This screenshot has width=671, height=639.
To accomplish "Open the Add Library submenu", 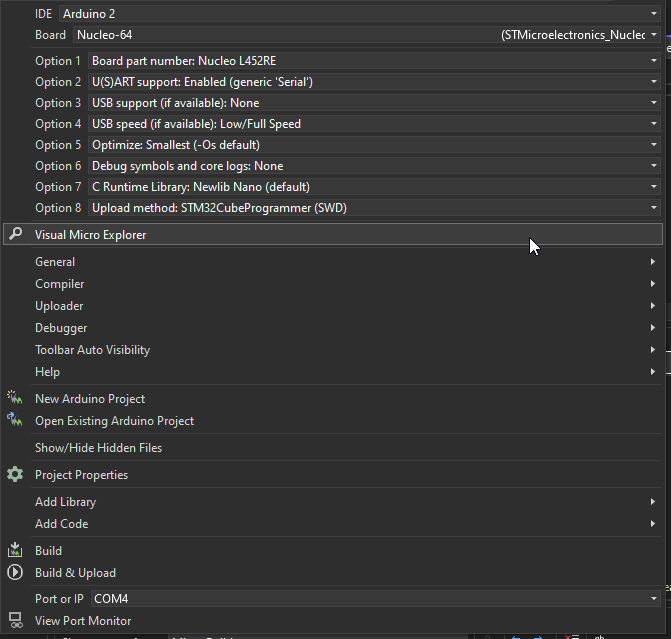I will pyautogui.click(x=333, y=502).
